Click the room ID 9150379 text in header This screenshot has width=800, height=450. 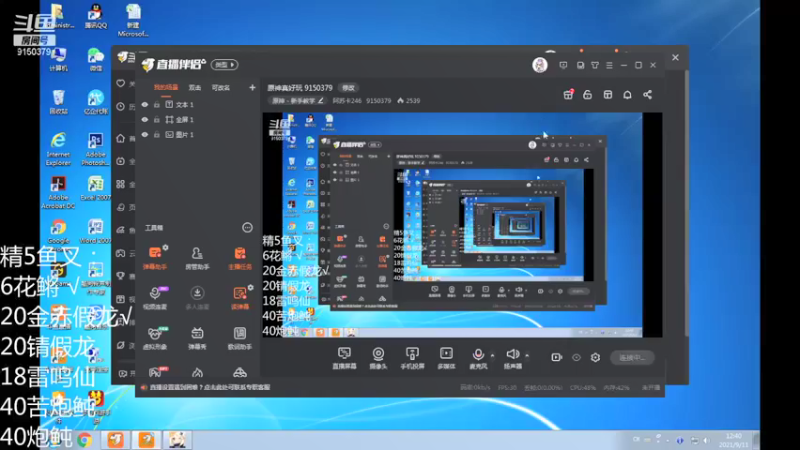tap(379, 101)
